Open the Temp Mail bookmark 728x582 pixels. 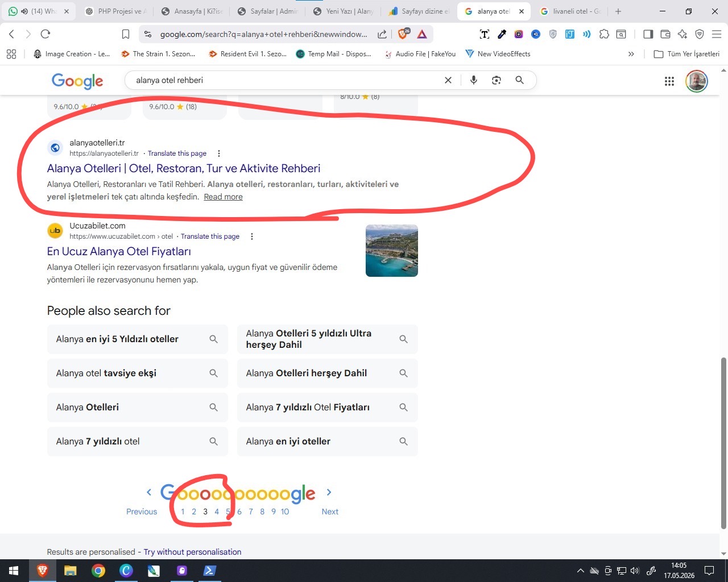(x=334, y=54)
